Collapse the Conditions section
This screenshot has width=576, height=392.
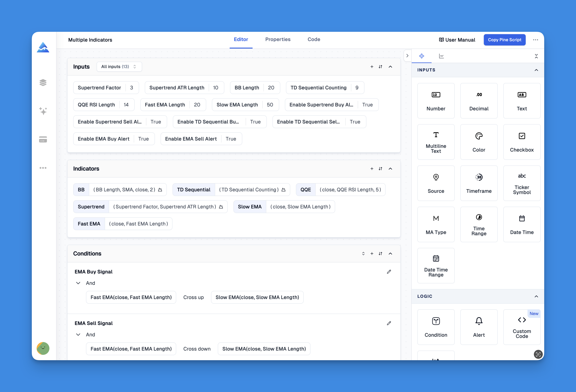click(x=390, y=253)
